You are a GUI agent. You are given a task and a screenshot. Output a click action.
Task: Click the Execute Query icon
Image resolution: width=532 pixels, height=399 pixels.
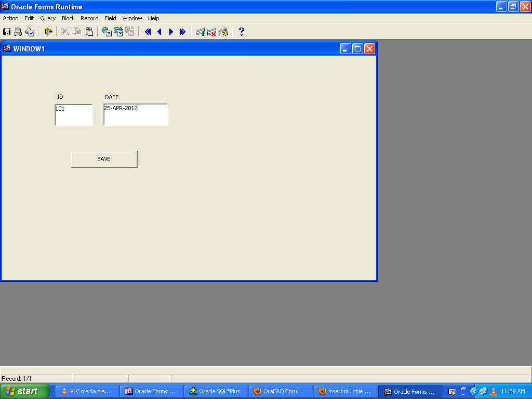pyautogui.click(x=118, y=32)
